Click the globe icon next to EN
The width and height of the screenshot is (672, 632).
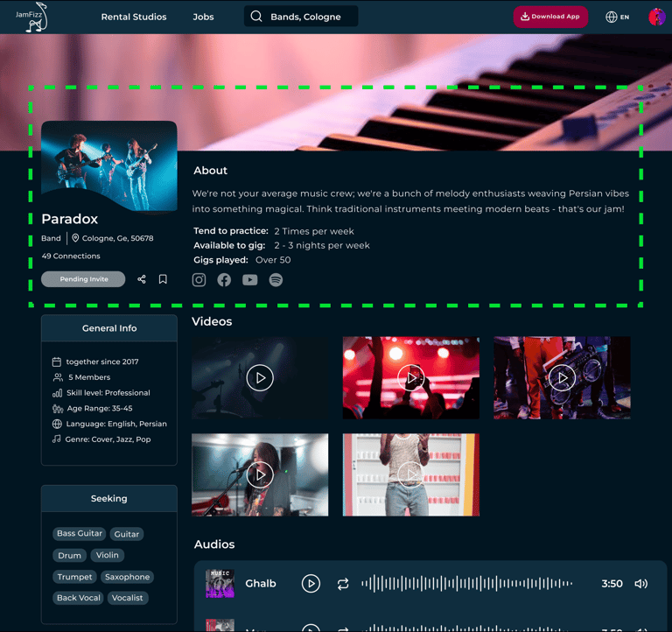pos(611,17)
